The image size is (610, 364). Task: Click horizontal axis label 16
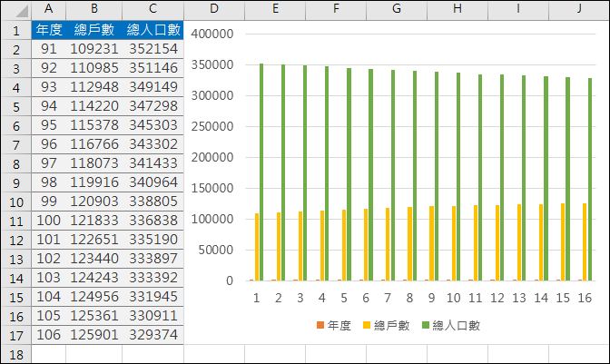pos(585,298)
